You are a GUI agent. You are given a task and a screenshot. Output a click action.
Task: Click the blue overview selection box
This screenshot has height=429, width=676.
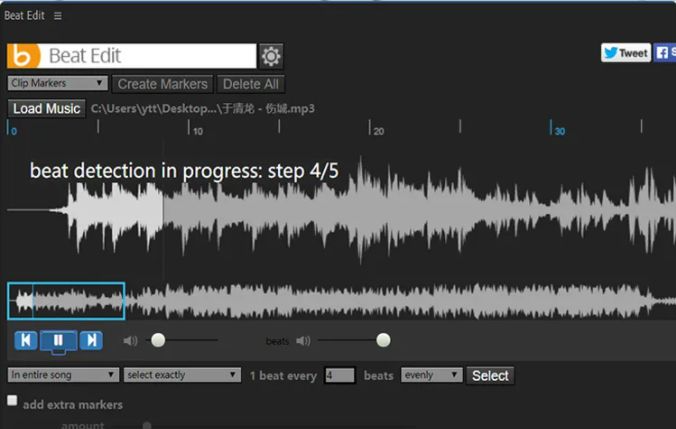click(66, 301)
